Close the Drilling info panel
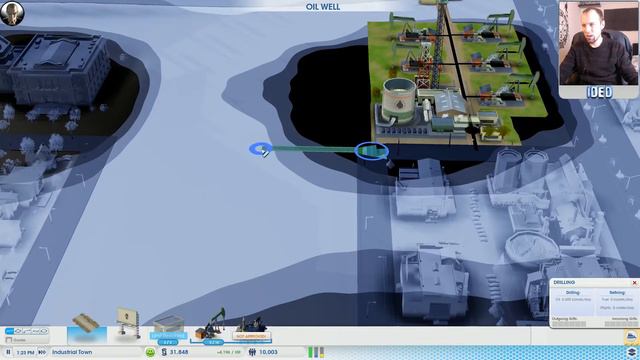 (x=634, y=282)
